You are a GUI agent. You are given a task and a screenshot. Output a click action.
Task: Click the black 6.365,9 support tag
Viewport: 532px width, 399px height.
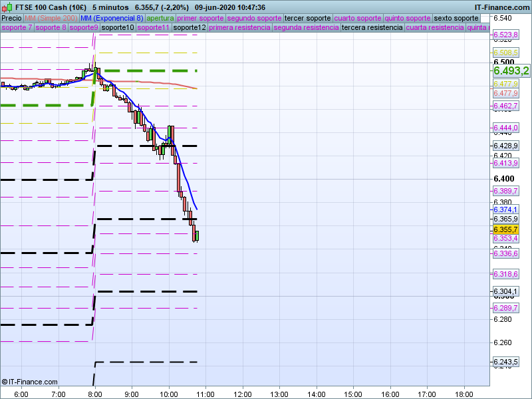[x=505, y=219]
